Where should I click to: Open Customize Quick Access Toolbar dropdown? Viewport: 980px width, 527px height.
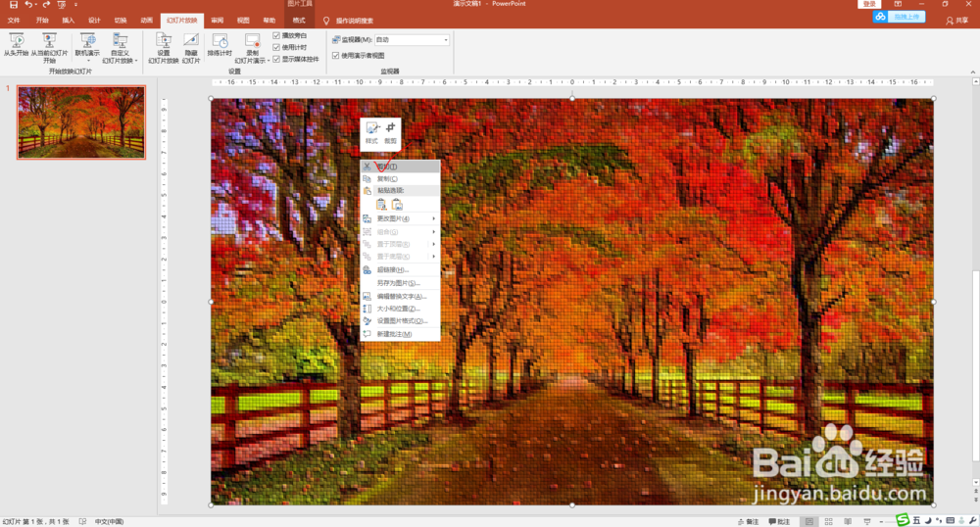click(75, 4)
